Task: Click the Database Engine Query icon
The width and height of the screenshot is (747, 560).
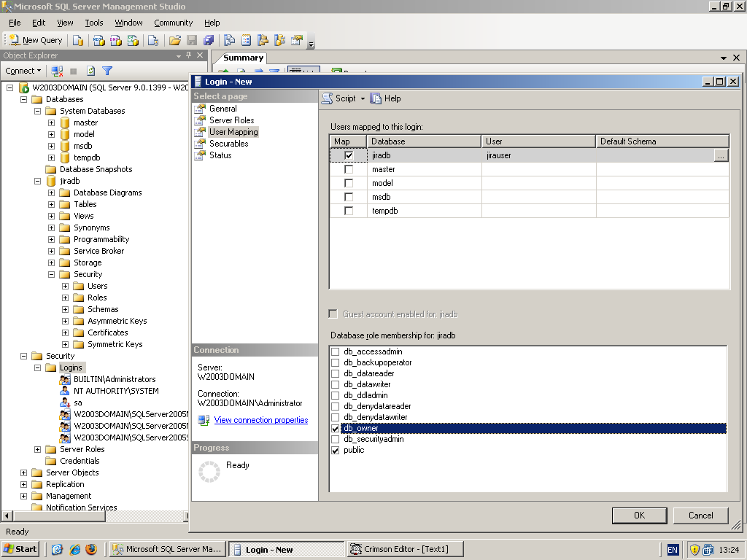Action: tap(77, 41)
